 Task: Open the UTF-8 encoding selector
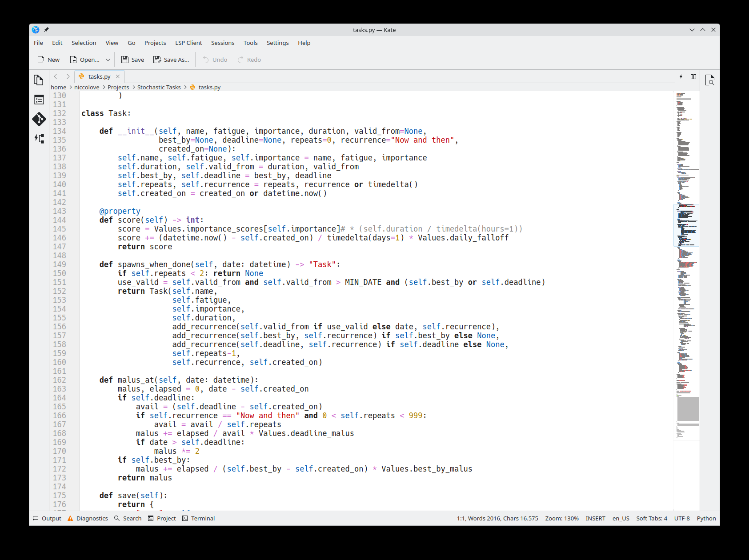(x=681, y=518)
